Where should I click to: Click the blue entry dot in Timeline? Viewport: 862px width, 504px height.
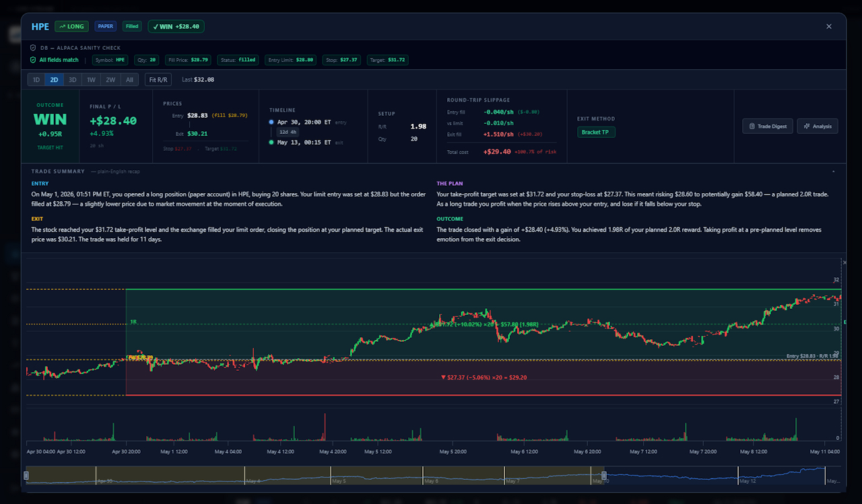point(271,122)
